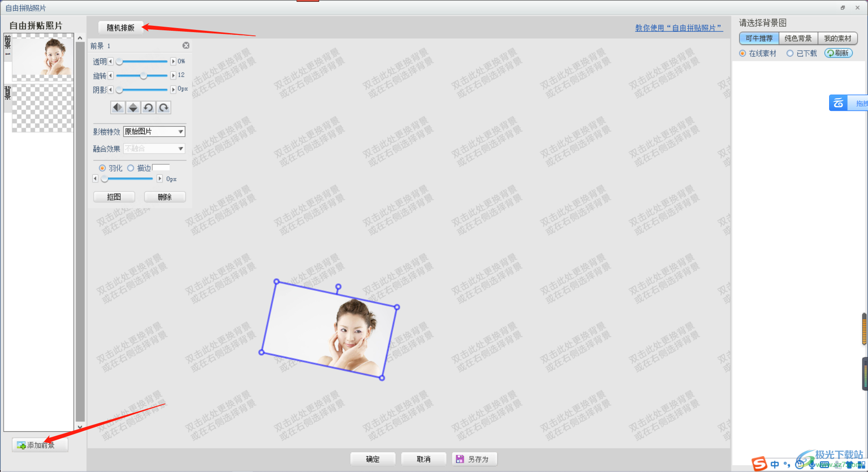
Task: Select the 羽化 radio button
Action: (102, 168)
